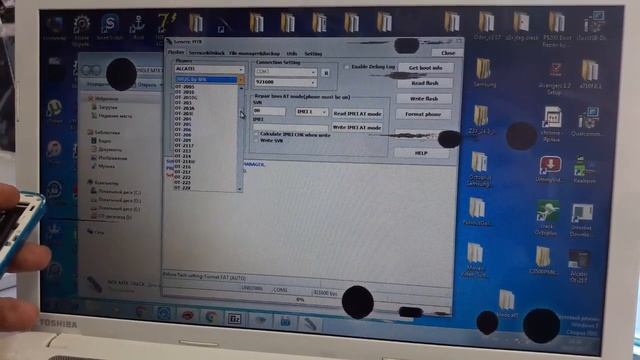Click model list scrollbar down arrow
640x360 pixels.
click(240, 189)
